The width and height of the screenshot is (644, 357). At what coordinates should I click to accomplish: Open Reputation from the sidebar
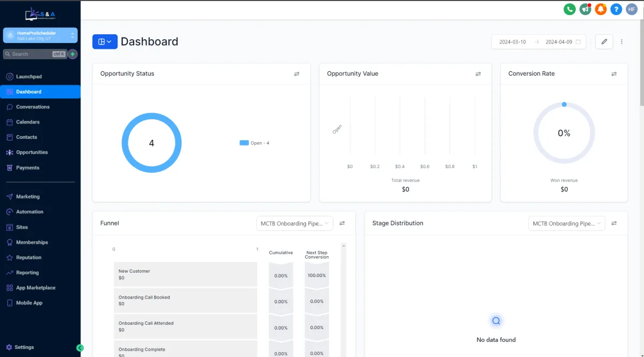click(40, 257)
